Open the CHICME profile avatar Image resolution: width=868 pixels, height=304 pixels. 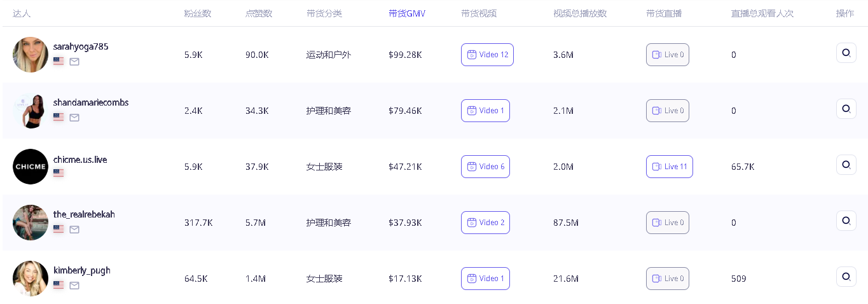[x=31, y=167]
